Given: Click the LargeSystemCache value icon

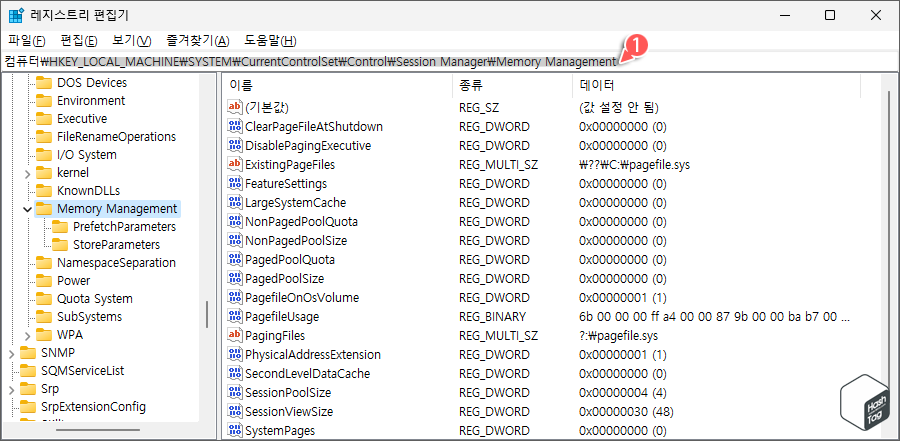Looking at the screenshot, I should (x=235, y=202).
